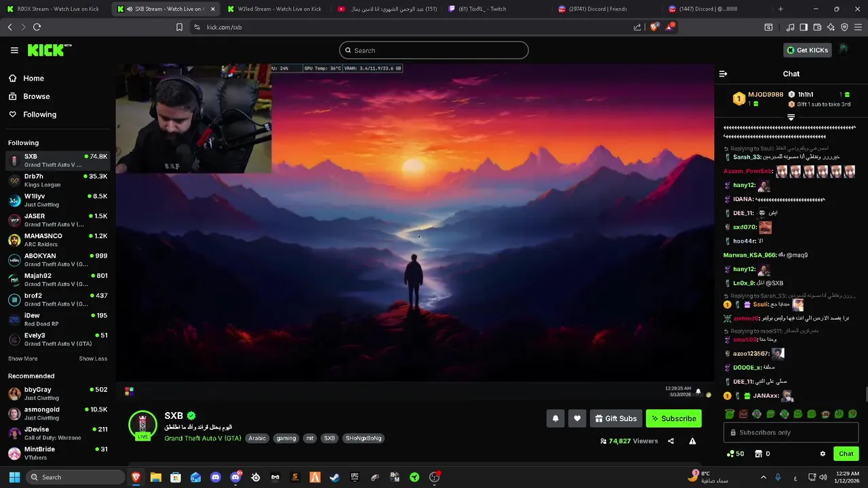
Task: Show hidden system tray icons
Action: click(x=763, y=477)
